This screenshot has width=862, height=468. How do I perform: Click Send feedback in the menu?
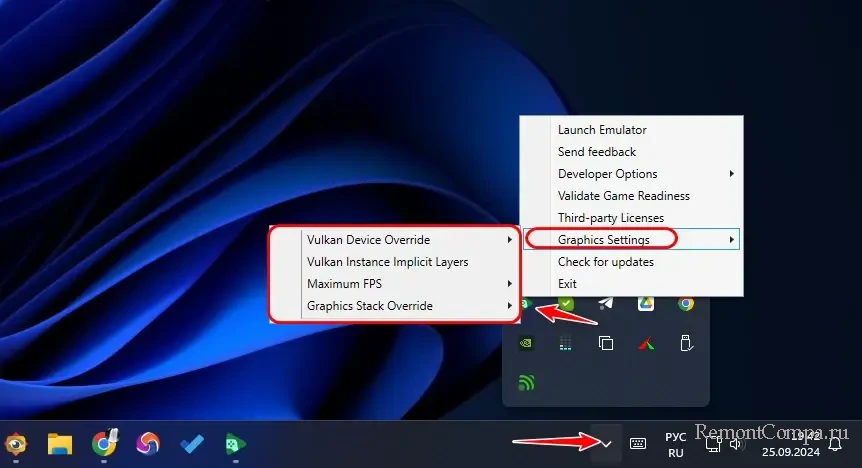596,152
